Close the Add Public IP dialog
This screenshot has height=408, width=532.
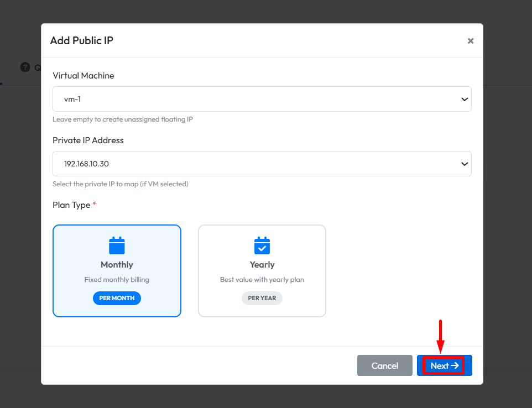pos(471,41)
